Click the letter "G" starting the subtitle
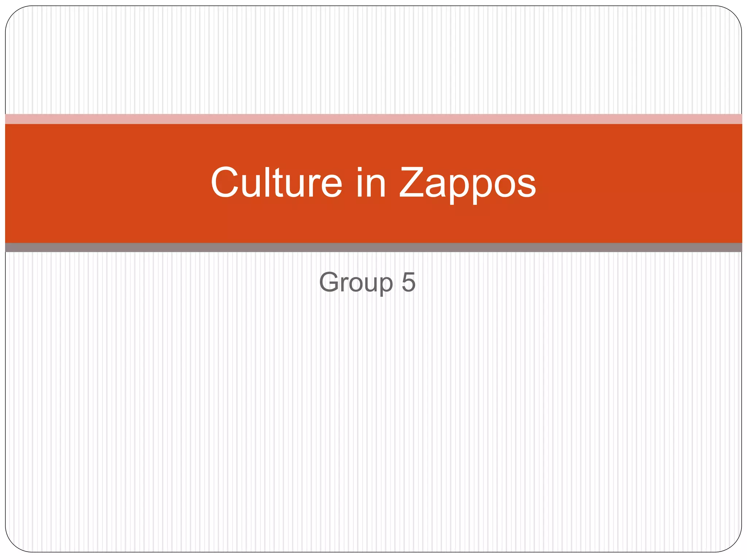 329,282
